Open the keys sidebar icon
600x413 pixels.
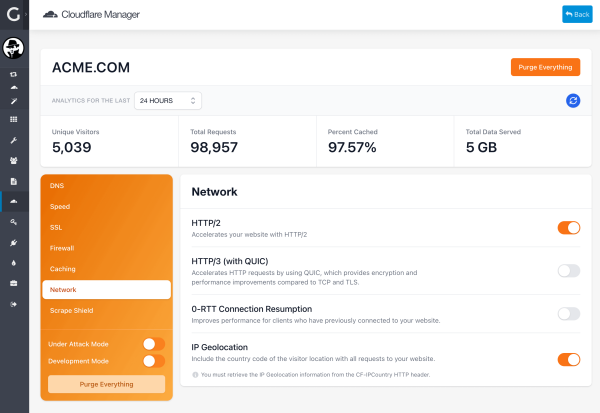tap(13, 222)
